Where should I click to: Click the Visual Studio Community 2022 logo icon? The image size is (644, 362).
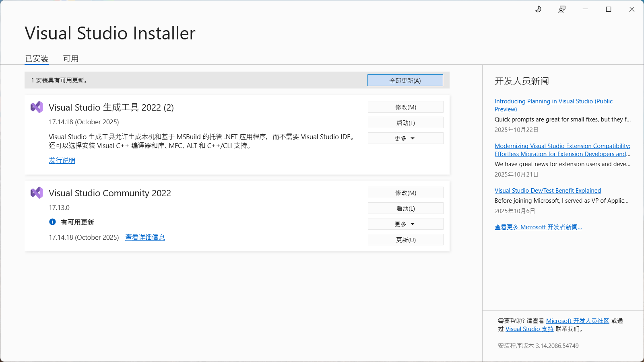tap(37, 193)
